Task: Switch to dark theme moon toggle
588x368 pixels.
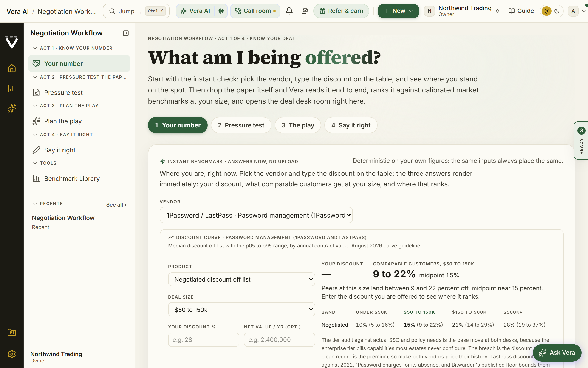Action: click(x=557, y=11)
